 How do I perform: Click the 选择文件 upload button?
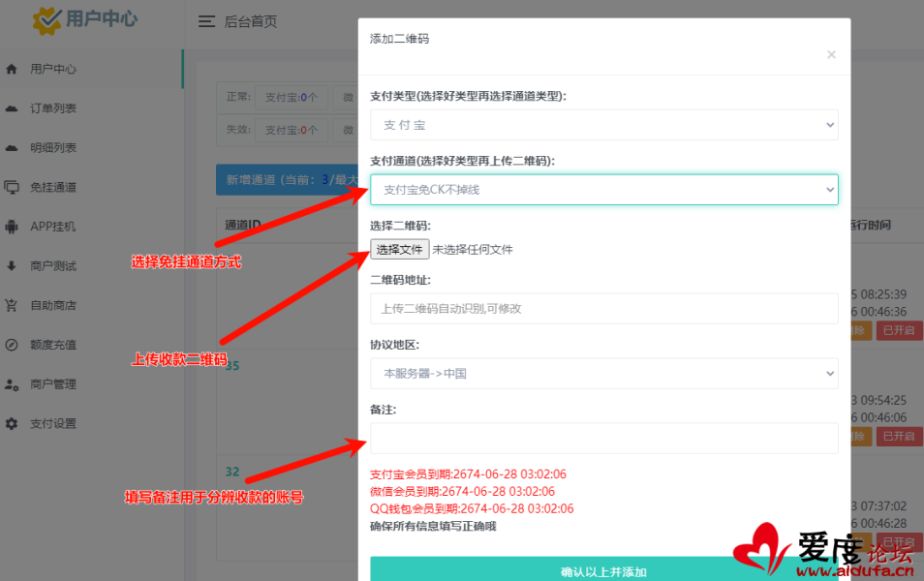click(400, 249)
